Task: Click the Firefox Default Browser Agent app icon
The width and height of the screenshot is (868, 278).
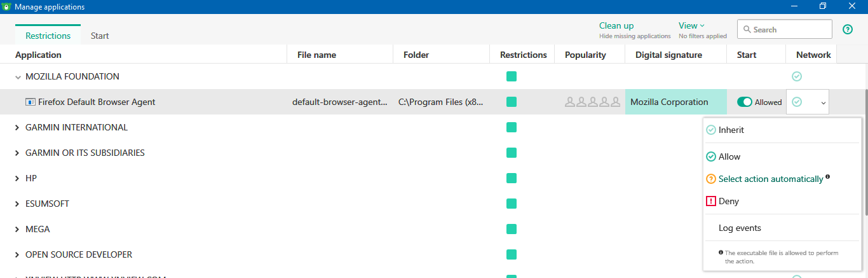Action: [x=31, y=102]
